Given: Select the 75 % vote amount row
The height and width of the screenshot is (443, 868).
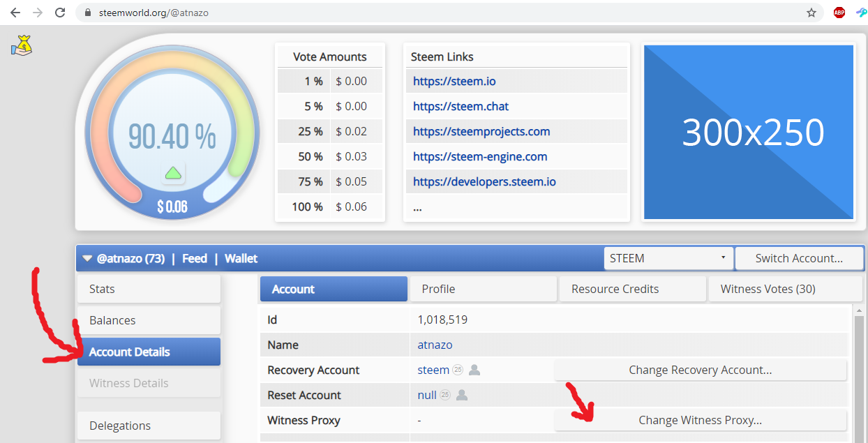Looking at the screenshot, I should click(330, 181).
